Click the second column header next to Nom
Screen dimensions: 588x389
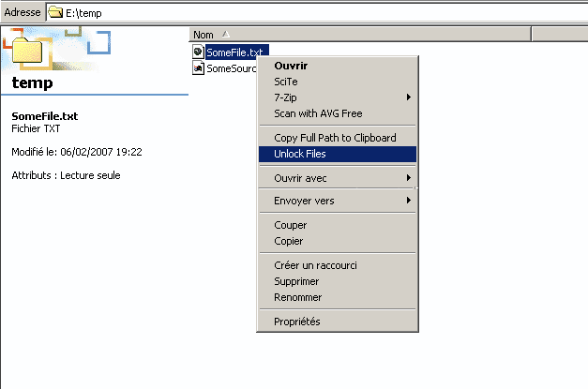pos(560,35)
